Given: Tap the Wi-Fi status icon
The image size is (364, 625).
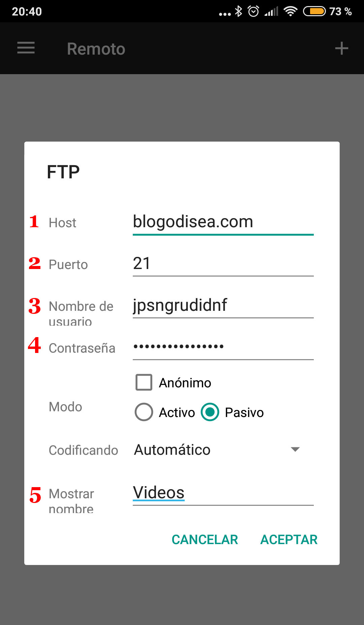Looking at the screenshot, I should 290,11.
